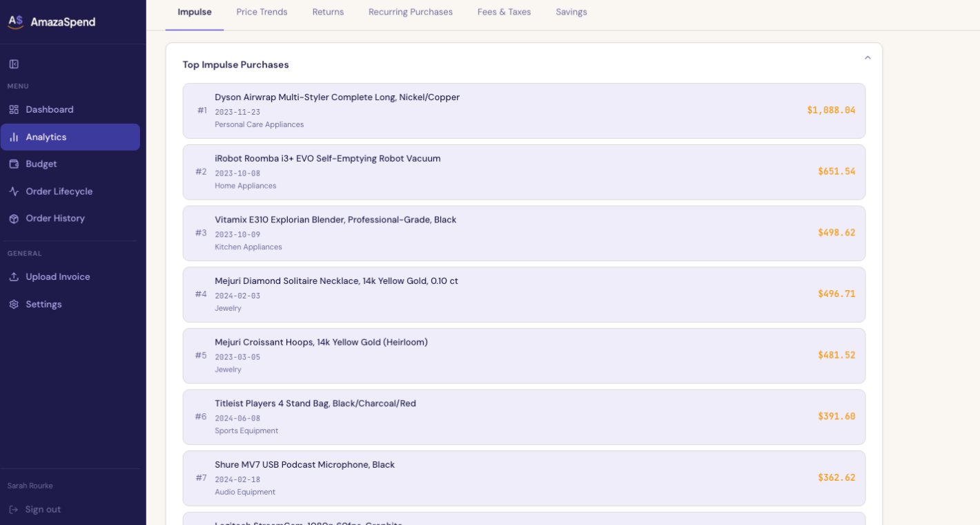Click the $496.71 price amount
980x525 pixels.
pyautogui.click(x=836, y=294)
